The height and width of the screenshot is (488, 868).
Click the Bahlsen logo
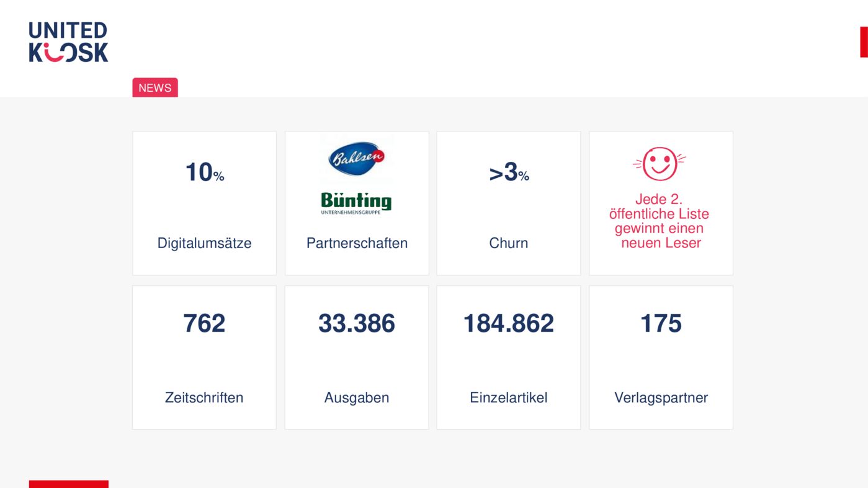(357, 158)
